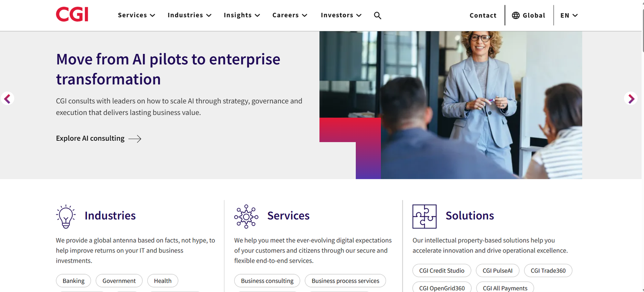Open the Investors menu
This screenshot has height=292, width=644.
tap(341, 15)
